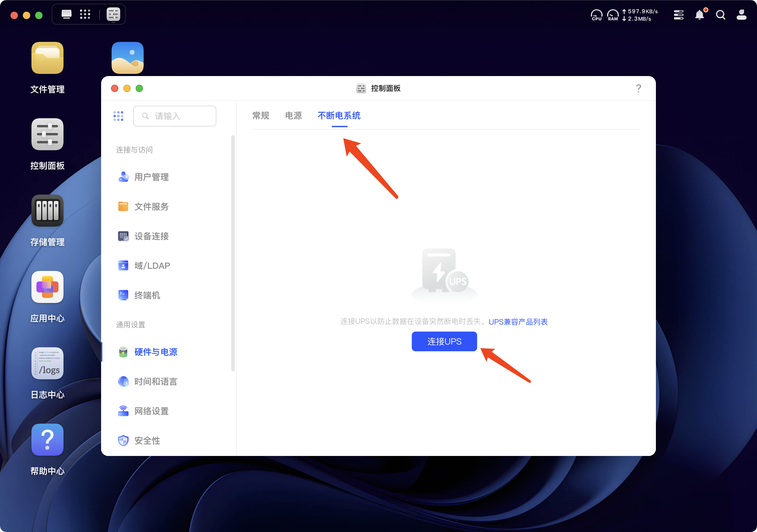Open the 帮助中心 question mark icon

pos(47,440)
